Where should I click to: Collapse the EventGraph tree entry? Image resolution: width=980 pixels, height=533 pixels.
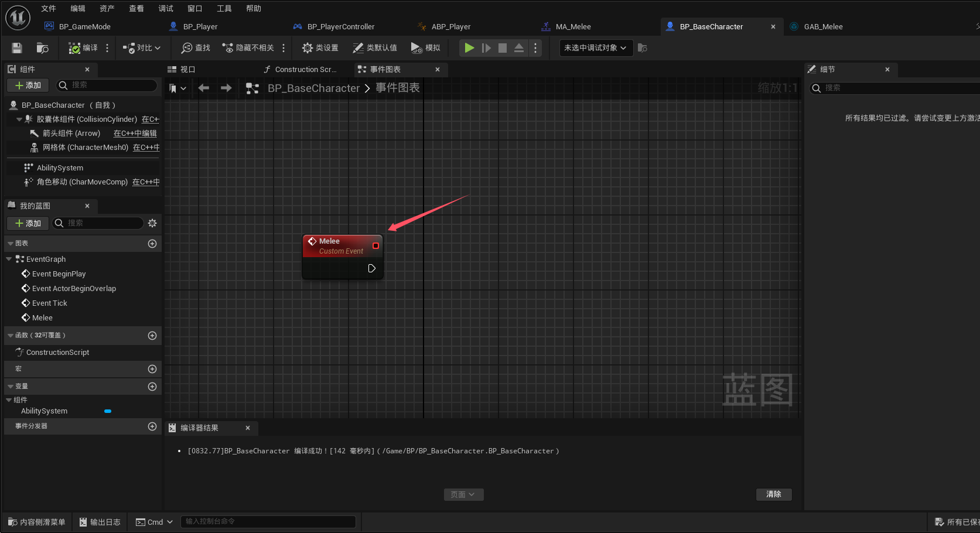(x=9, y=259)
